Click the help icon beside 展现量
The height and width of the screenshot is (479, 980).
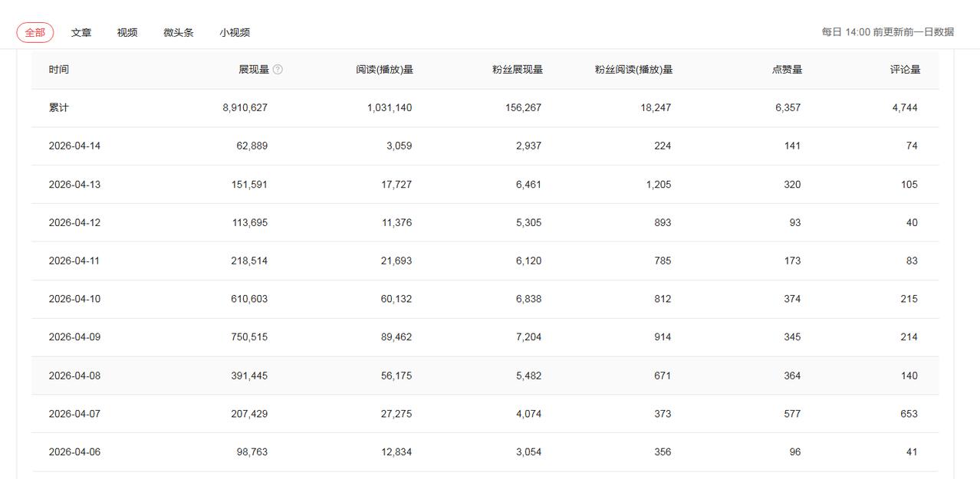click(278, 70)
